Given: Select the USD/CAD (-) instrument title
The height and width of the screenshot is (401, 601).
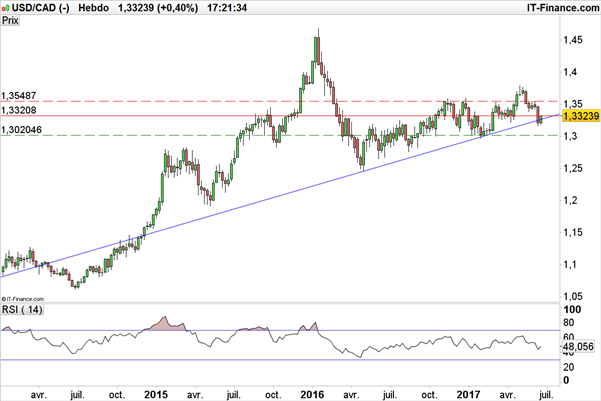Looking at the screenshot, I should [40, 8].
